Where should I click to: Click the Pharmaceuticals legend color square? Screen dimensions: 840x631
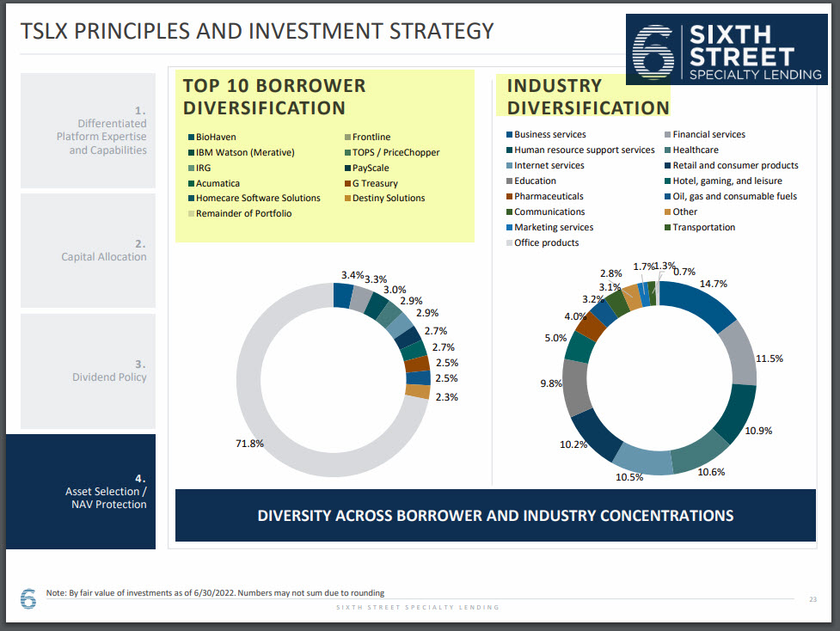tap(509, 197)
